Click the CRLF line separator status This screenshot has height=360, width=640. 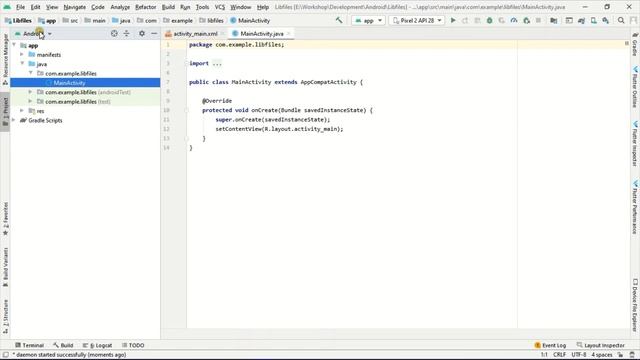[559, 355]
